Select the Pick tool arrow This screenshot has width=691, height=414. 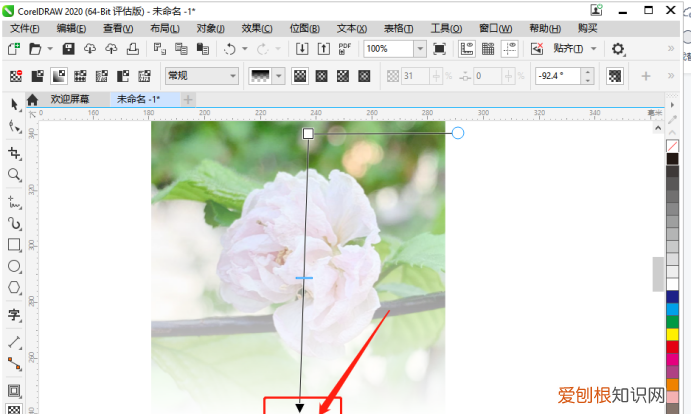pyautogui.click(x=14, y=105)
